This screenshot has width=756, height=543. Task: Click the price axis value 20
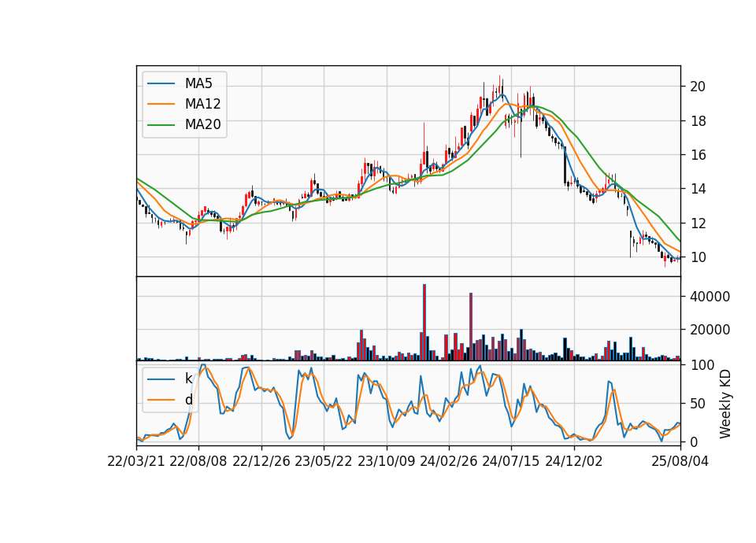click(x=698, y=87)
